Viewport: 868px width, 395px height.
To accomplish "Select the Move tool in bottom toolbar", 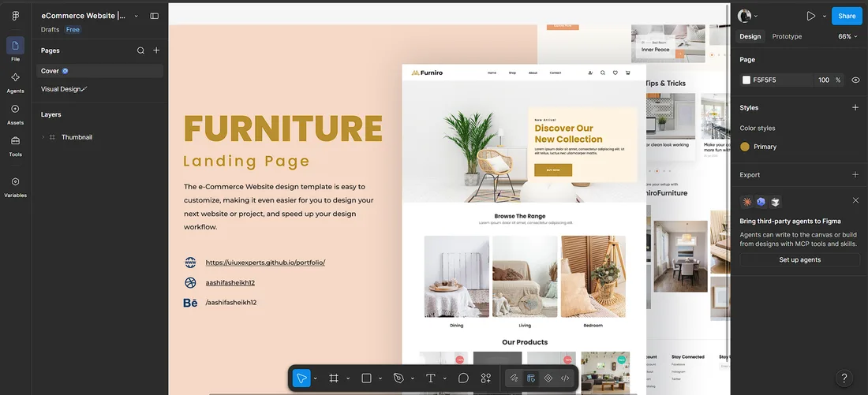I will tap(301, 378).
